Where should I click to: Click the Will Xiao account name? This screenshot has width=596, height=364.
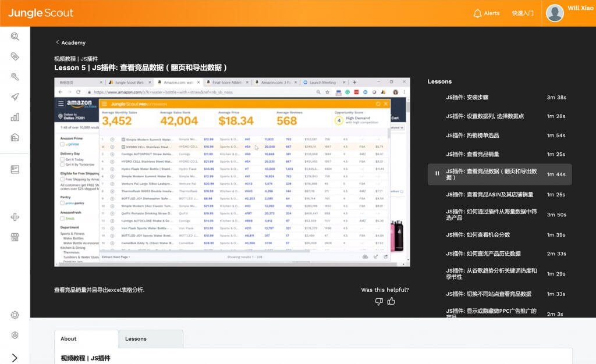tap(580, 8)
